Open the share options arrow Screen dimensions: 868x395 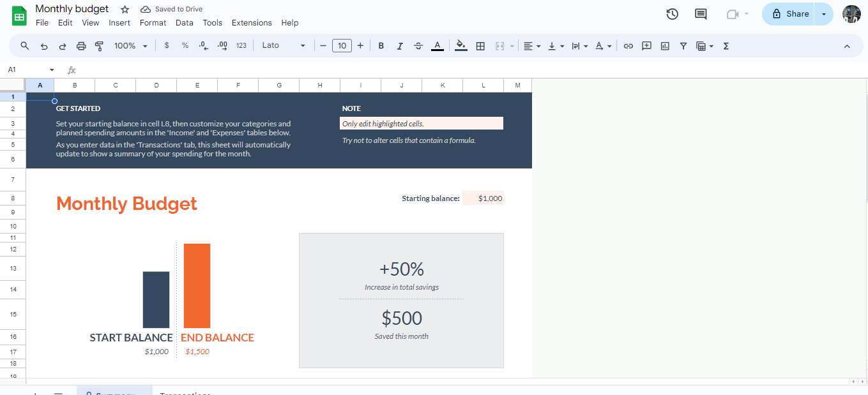(824, 14)
